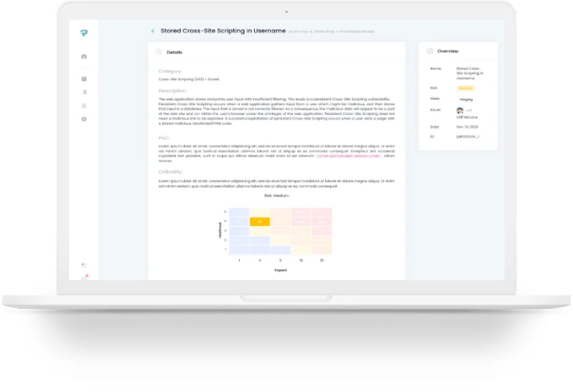Open the settings gear in the sidebar
573x392 pixels.
(x=84, y=119)
